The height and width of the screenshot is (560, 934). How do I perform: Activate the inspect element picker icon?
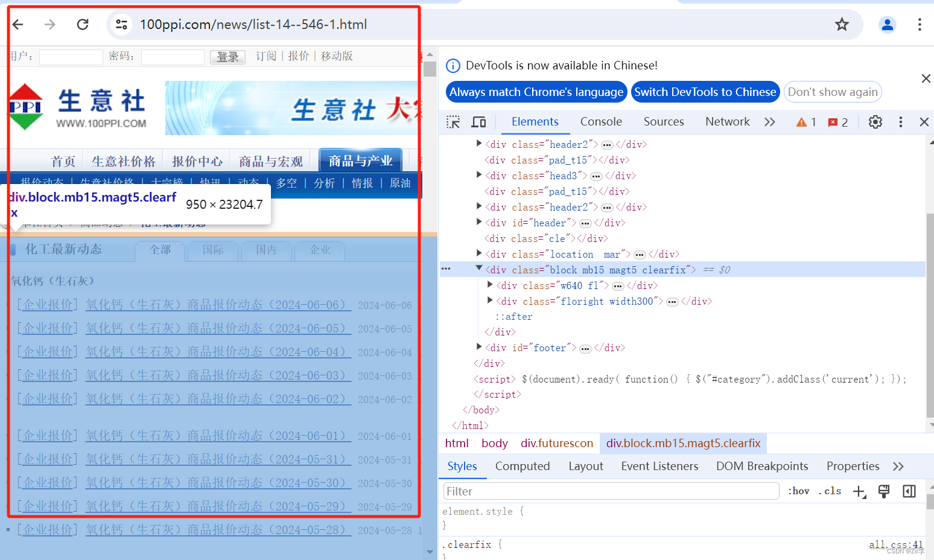point(453,122)
